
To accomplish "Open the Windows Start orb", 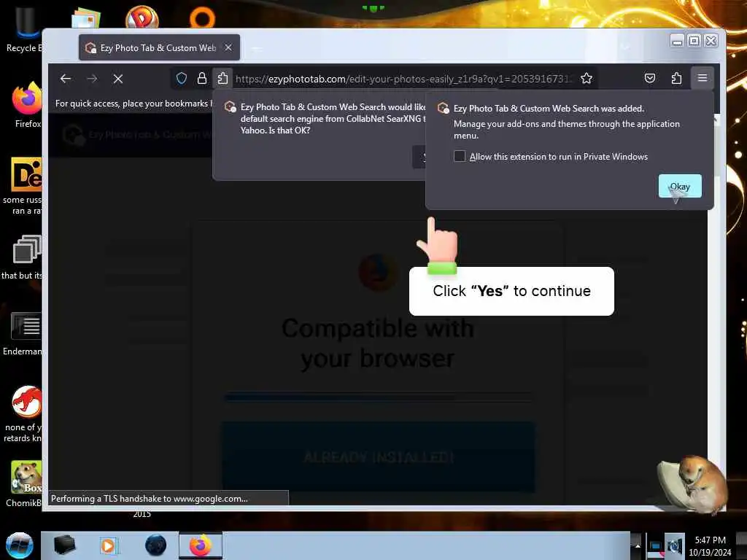I will [x=20, y=545].
